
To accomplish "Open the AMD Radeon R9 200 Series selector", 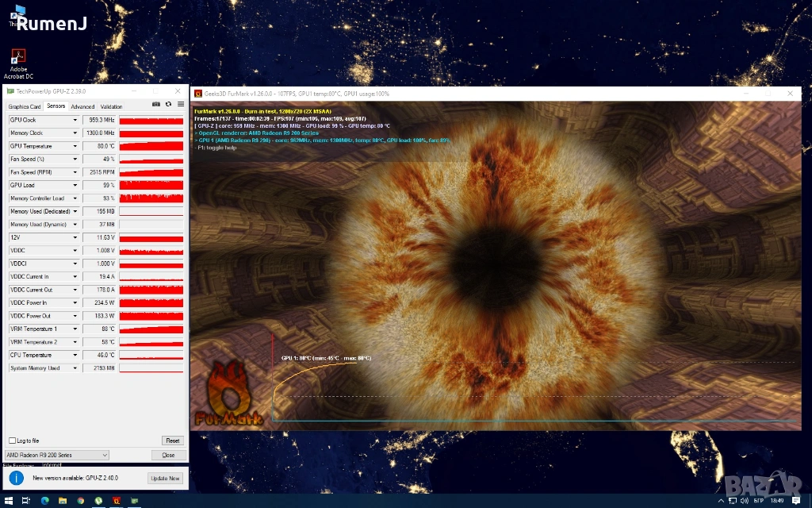I will click(x=57, y=455).
